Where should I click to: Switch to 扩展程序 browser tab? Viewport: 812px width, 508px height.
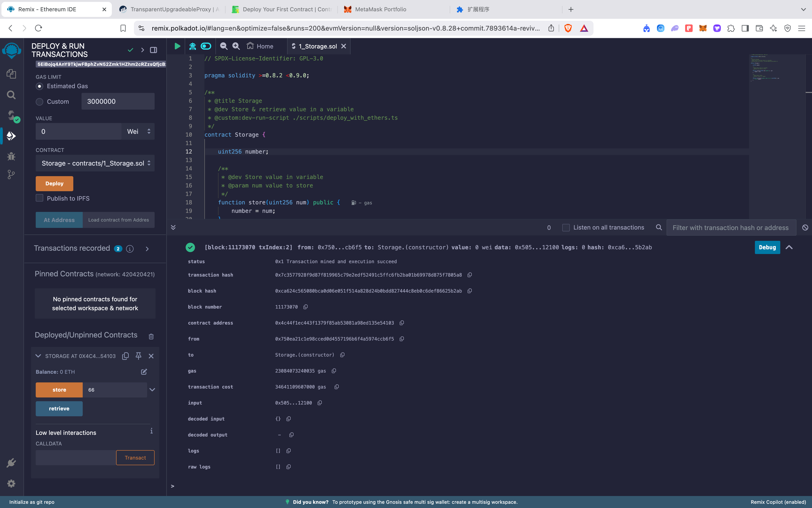coord(506,9)
